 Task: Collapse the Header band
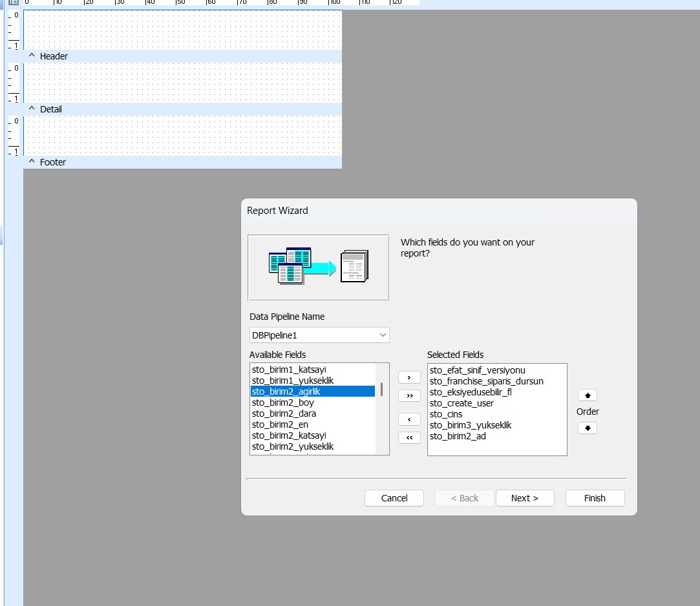coord(32,56)
